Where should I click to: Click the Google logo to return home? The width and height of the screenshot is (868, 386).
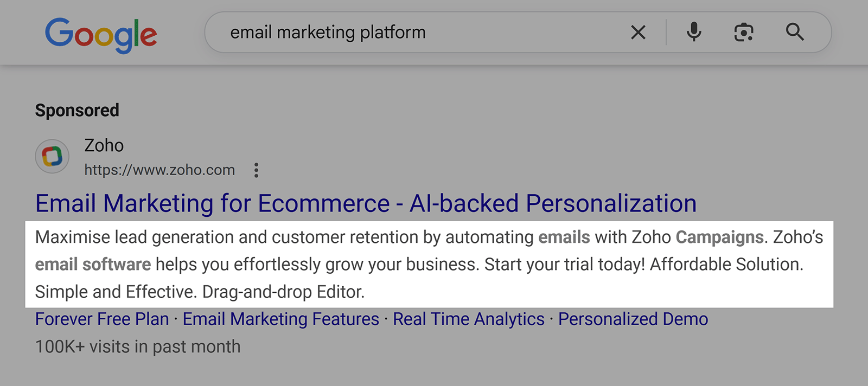(101, 34)
